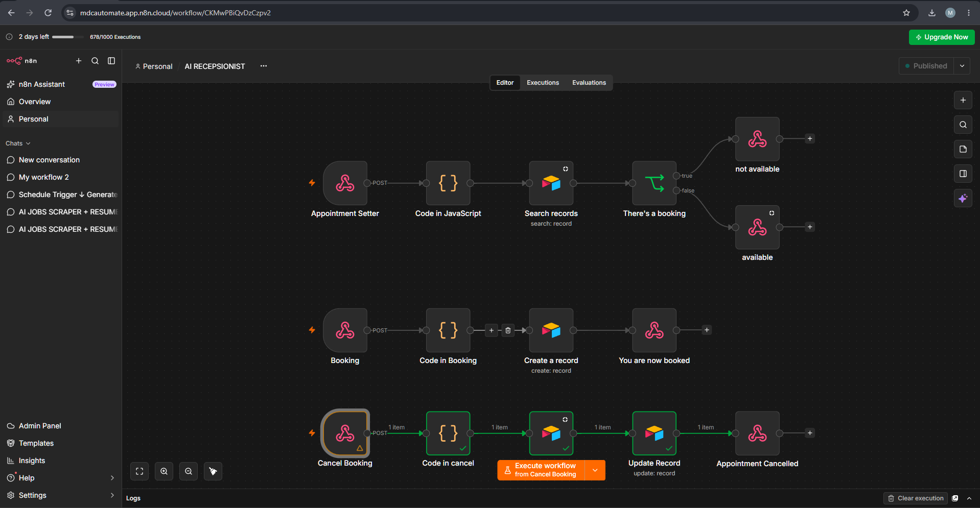Open the Code in Booking node

tap(448, 330)
